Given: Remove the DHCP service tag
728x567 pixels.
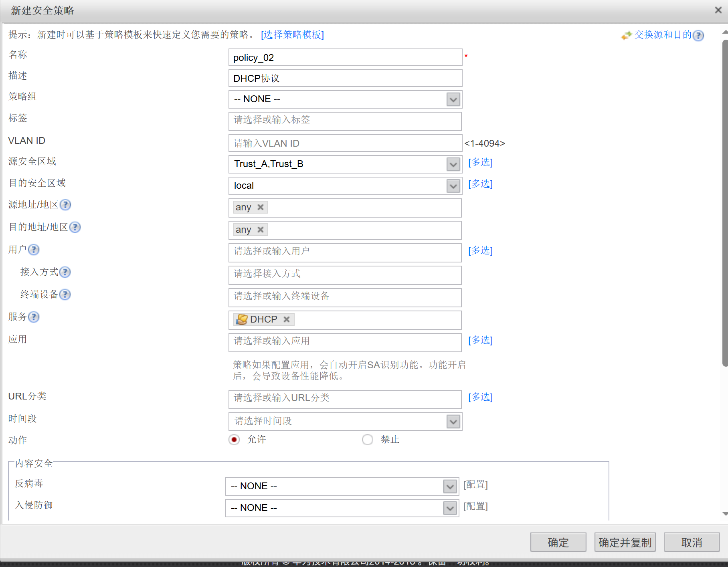Looking at the screenshot, I should [287, 319].
